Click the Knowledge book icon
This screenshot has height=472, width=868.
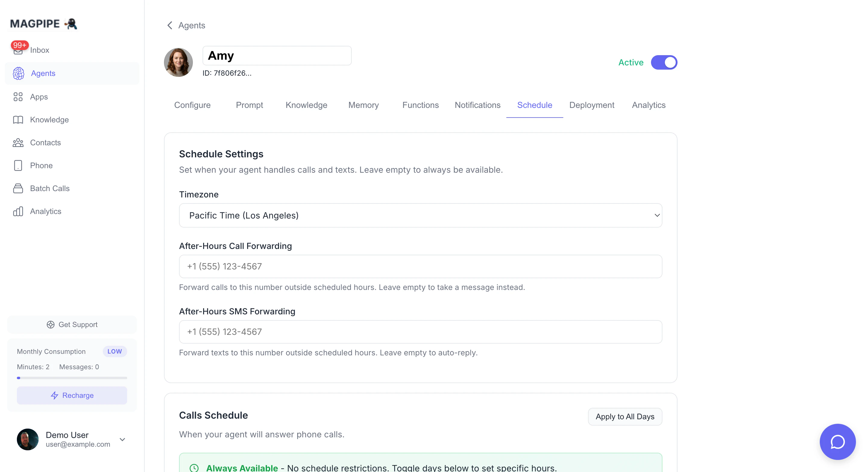(x=18, y=120)
